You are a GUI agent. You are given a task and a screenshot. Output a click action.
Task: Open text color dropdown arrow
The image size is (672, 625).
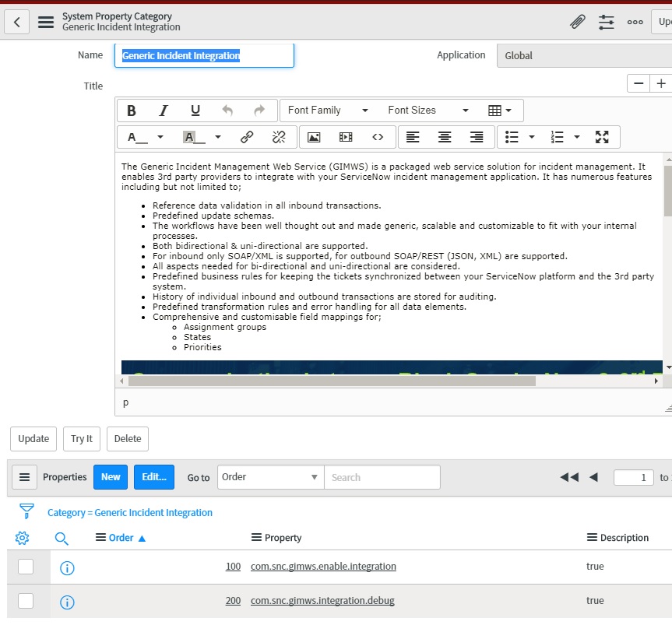(160, 137)
